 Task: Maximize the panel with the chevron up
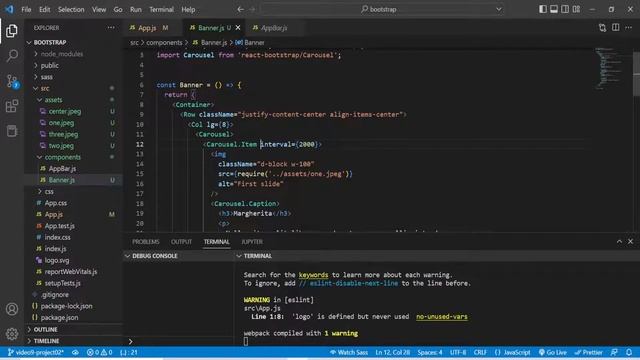point(619,242)
